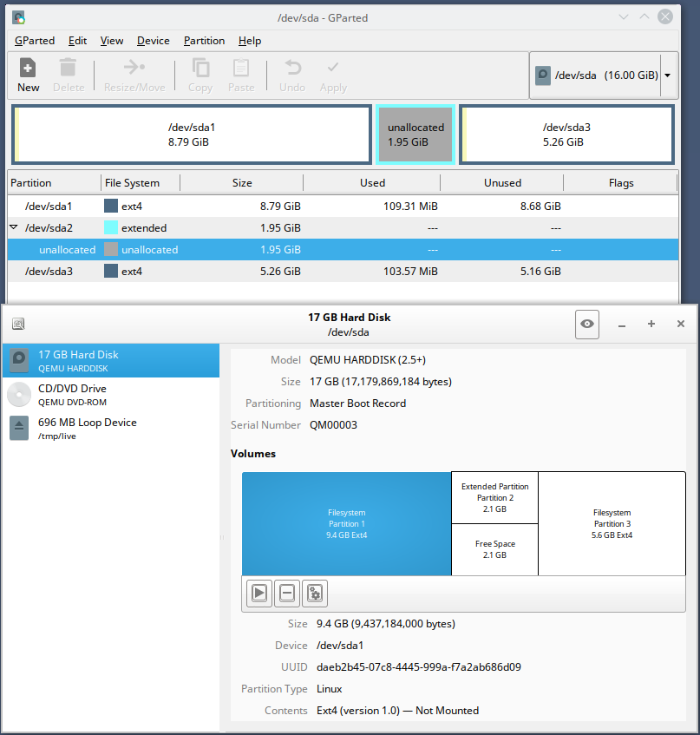Image resolution: width=700 pixels, height=735 pixels.
Task: Sort by Used column header
Action: [x=372, y=183]
